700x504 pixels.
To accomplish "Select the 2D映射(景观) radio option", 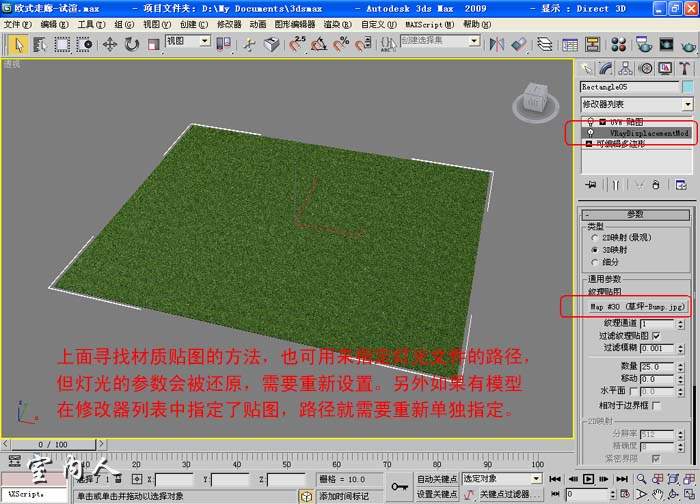I will (595, 237).
